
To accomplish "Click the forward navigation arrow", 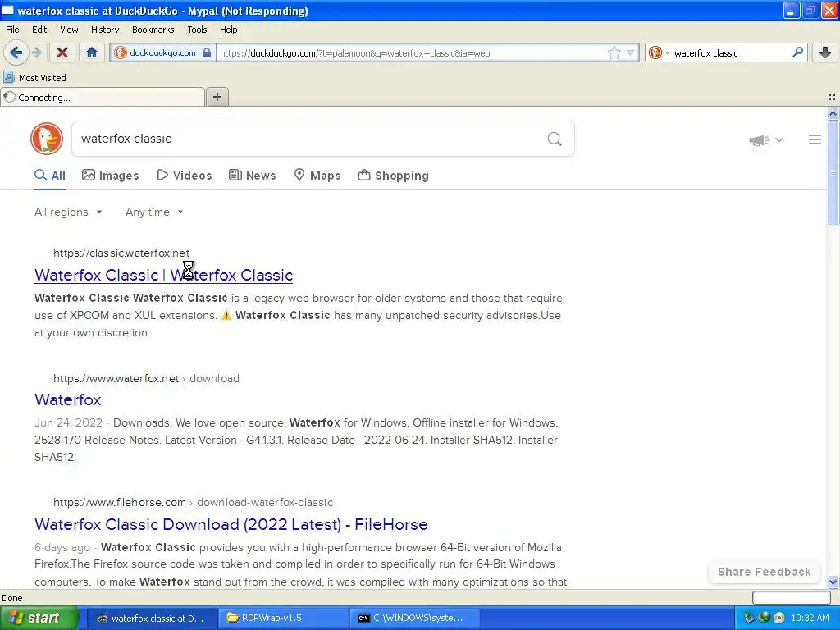I will pyautogui.click(x=36, y=52).
